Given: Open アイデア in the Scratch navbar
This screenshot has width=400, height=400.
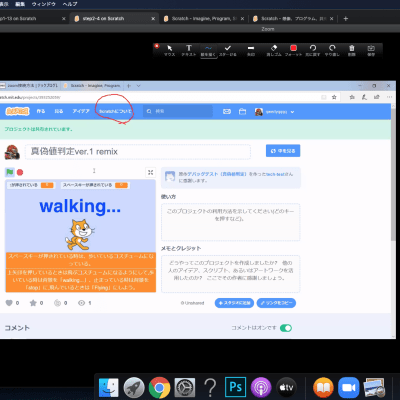Looking at the screenshot, I should pyautogui.click(x=81, y=111).
